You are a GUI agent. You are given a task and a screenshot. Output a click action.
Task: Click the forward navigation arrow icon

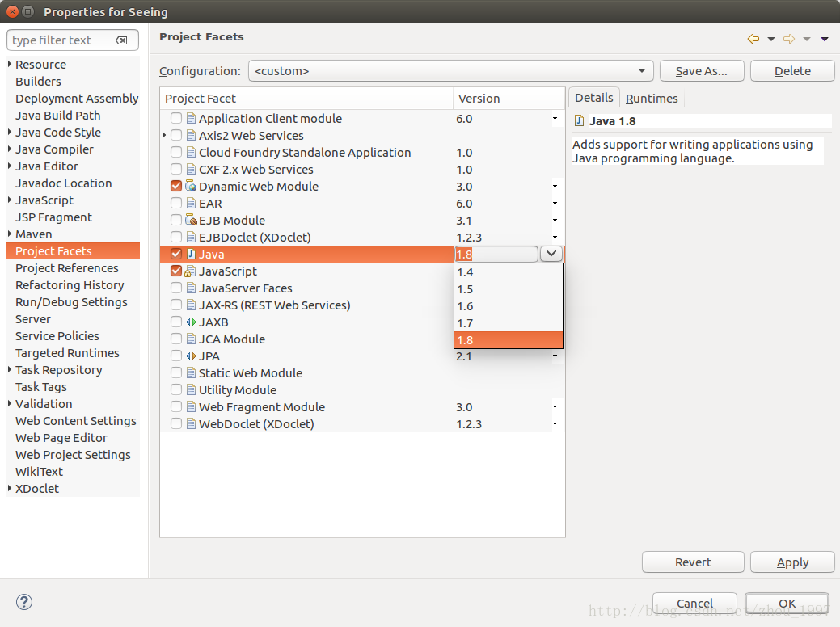[788, 39]
